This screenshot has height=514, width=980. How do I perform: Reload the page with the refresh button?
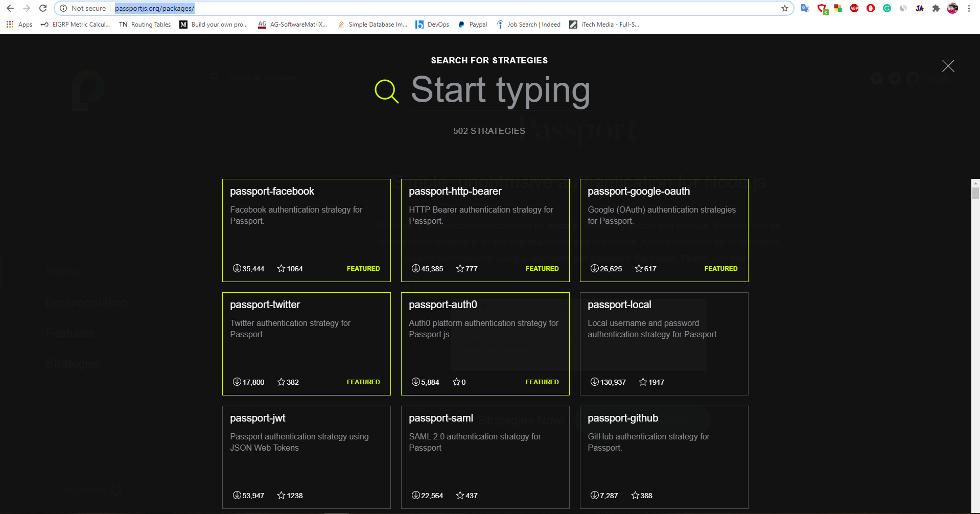click(x=43, y=8)
